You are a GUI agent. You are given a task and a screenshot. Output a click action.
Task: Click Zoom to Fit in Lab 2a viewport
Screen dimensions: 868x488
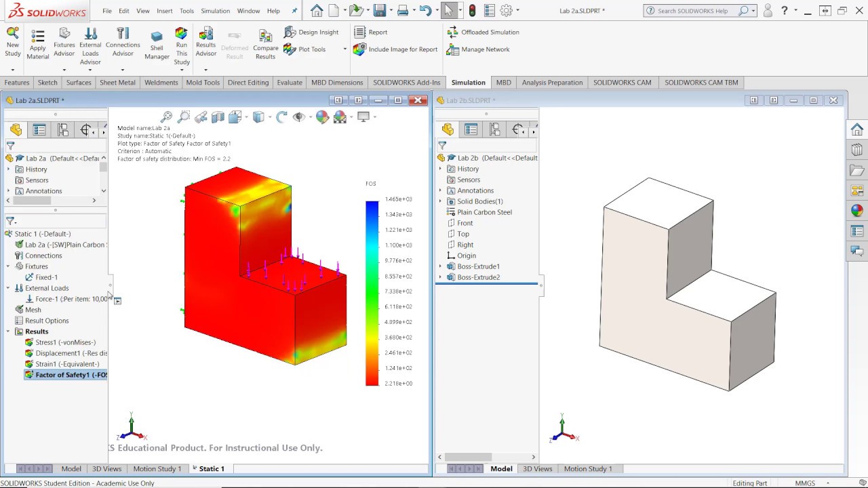(166, 117)
